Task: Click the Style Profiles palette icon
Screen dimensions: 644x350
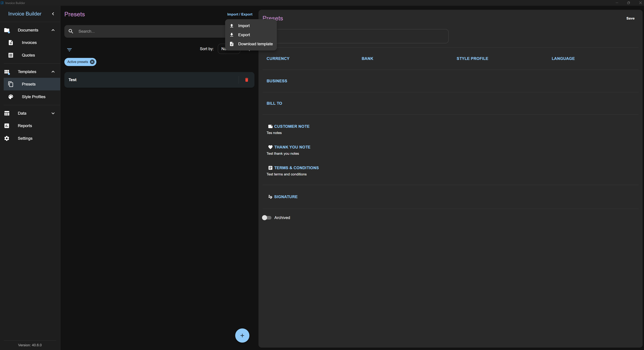Action: [x=11, y=97]
